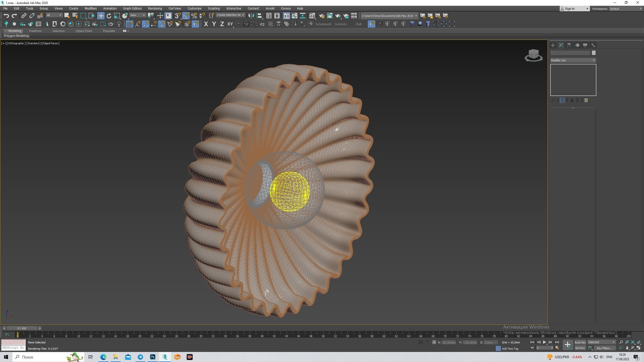The height and width of the screenshot is (362, 644).
Task: Toggle Window/Crossing selection mode
Action: click(x=91, y=16)
